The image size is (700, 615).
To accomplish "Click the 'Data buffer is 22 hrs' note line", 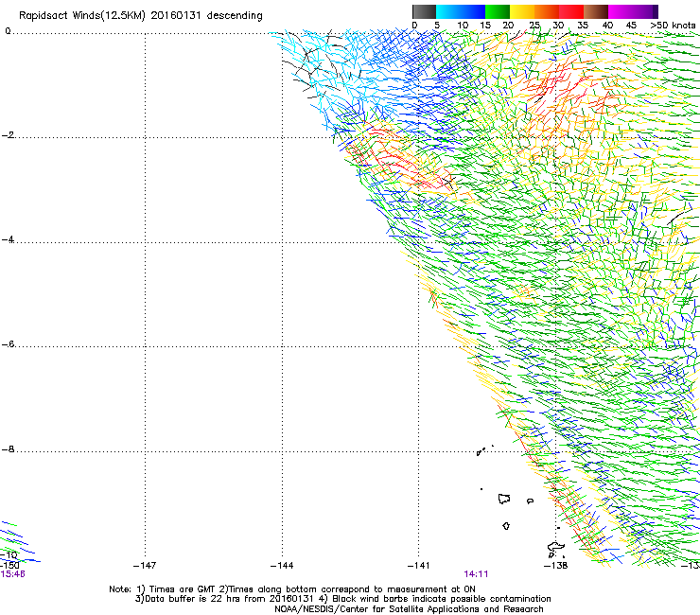I will (x=342, y=599).
